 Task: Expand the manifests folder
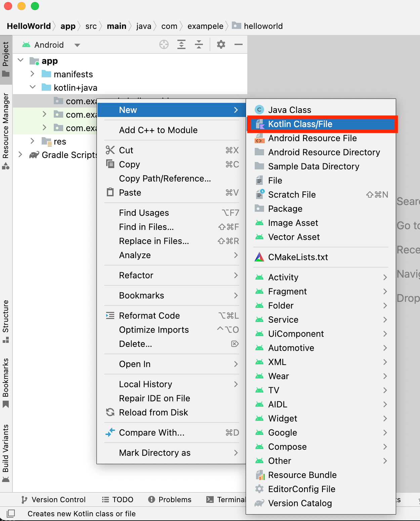click(33, 74)
